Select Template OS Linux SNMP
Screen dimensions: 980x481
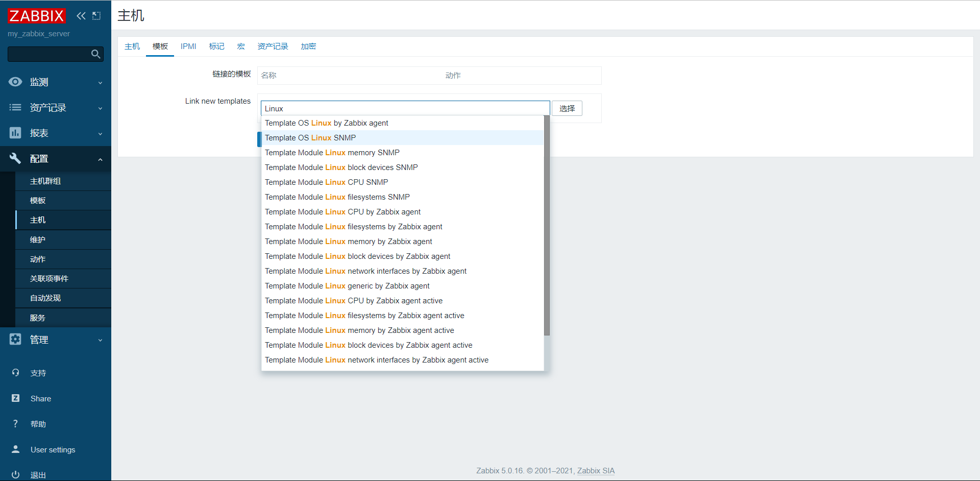[x=402, y=138]
